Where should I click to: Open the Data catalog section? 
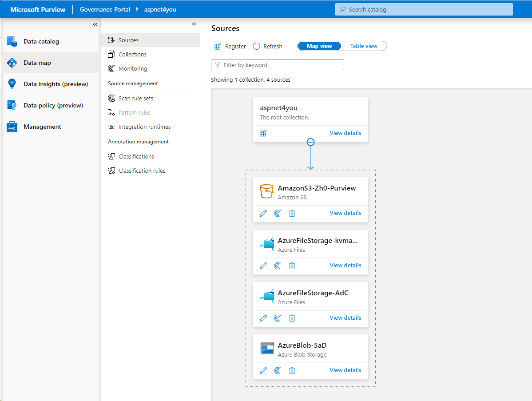(50, 41)
